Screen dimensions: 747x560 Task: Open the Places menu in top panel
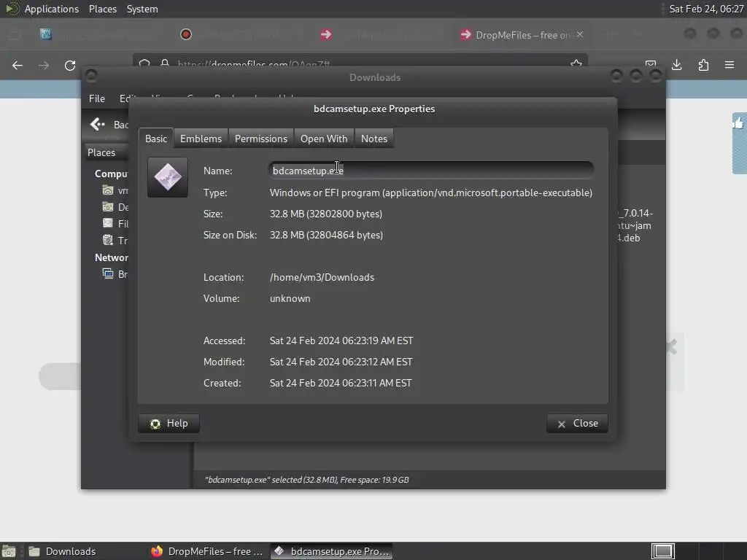[102, 9]
